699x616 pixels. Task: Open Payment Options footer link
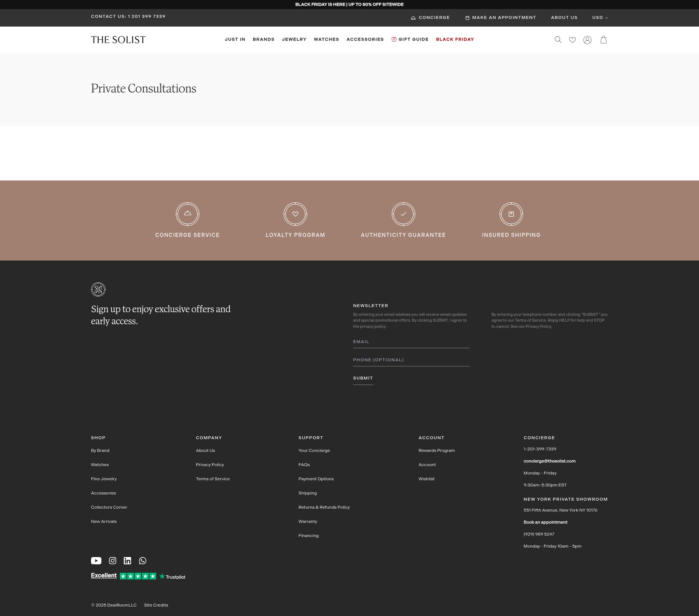(x=316, y=479)
